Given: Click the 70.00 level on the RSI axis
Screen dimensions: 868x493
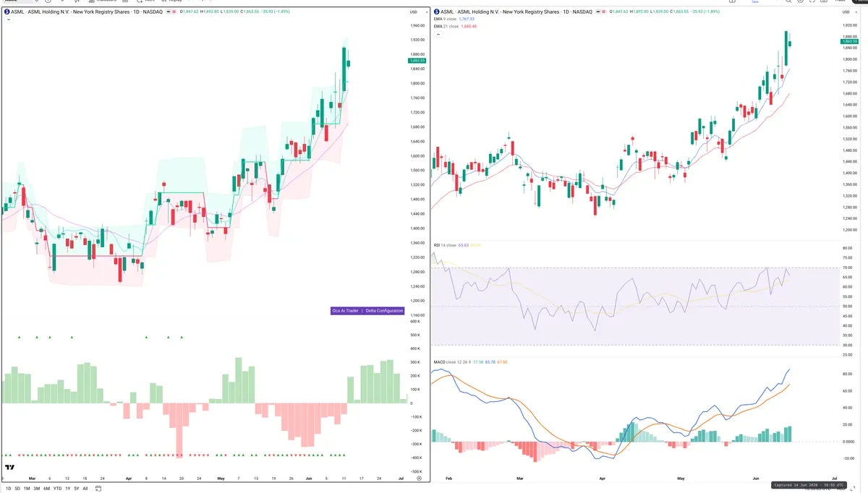Looking at the screenshot, I should point(847,267).
